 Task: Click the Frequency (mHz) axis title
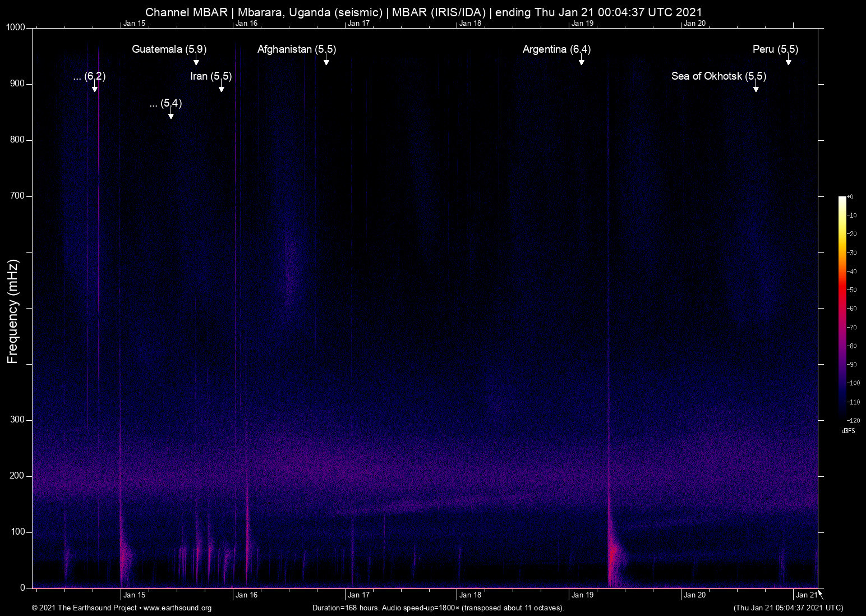point(12,311)
